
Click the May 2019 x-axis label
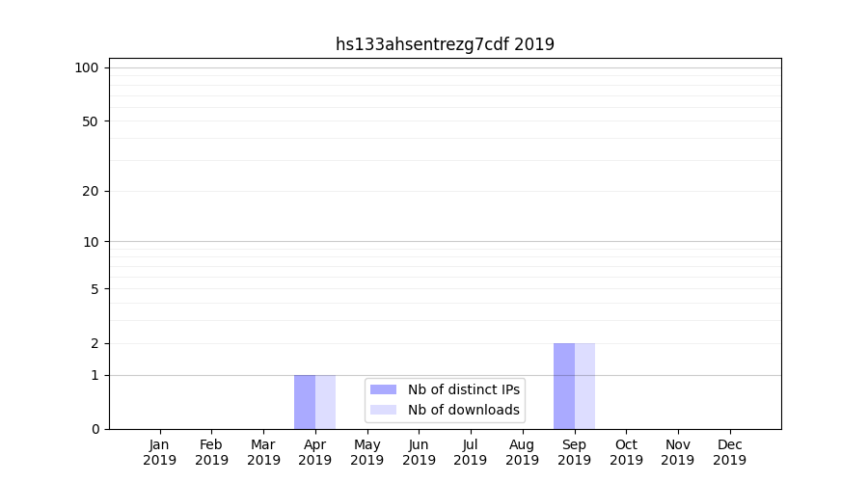pos(367,452)
